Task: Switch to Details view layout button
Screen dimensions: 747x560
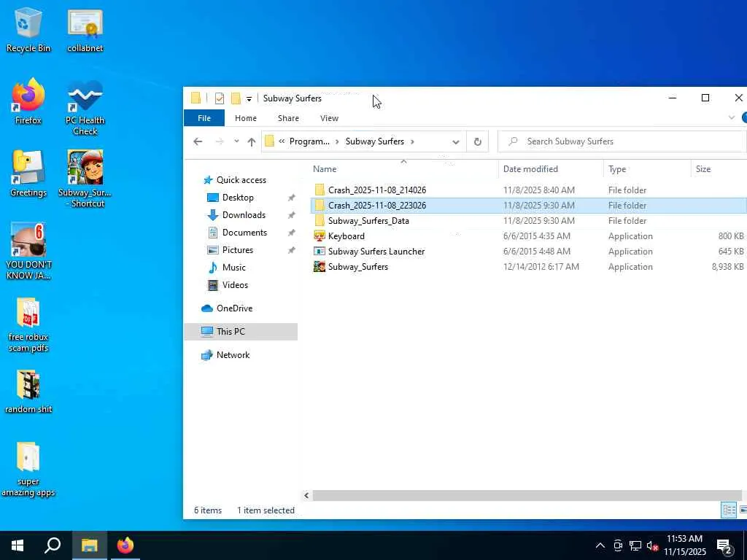Action: click(729, 510)
